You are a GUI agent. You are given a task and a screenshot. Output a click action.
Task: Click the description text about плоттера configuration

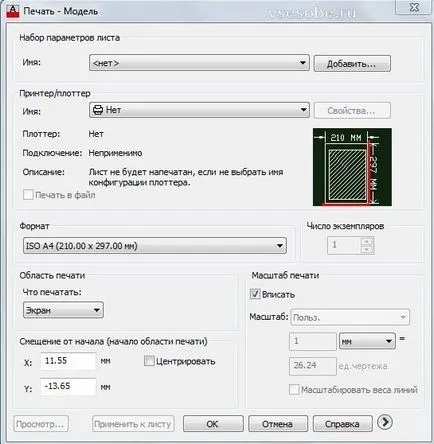pyautogui.click(x=186, y=177)
